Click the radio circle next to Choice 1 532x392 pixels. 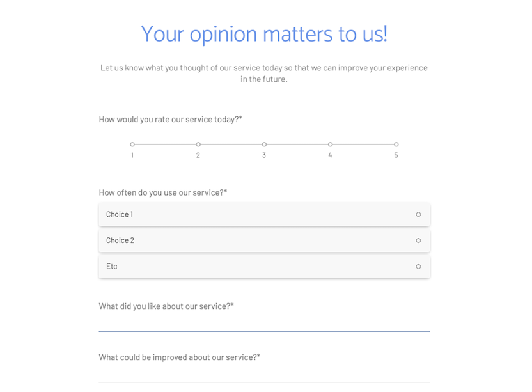click(418, 214)
